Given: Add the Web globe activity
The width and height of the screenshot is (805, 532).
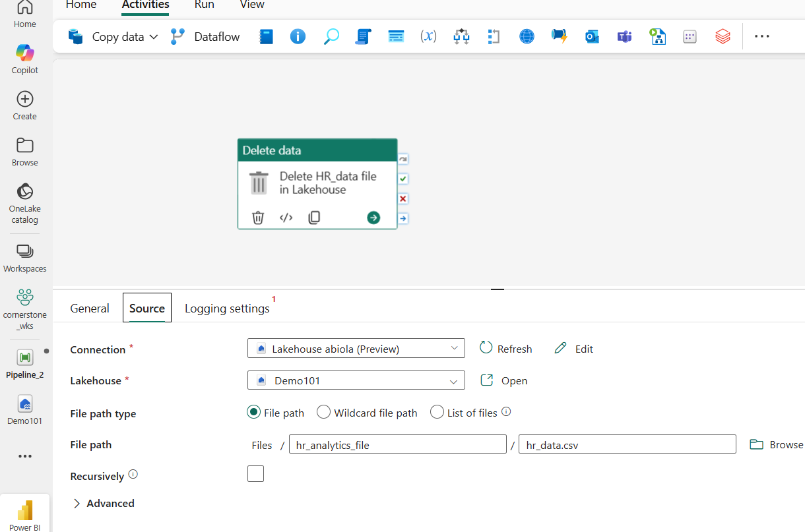Looking at the screenshot, I should [527, 37].
